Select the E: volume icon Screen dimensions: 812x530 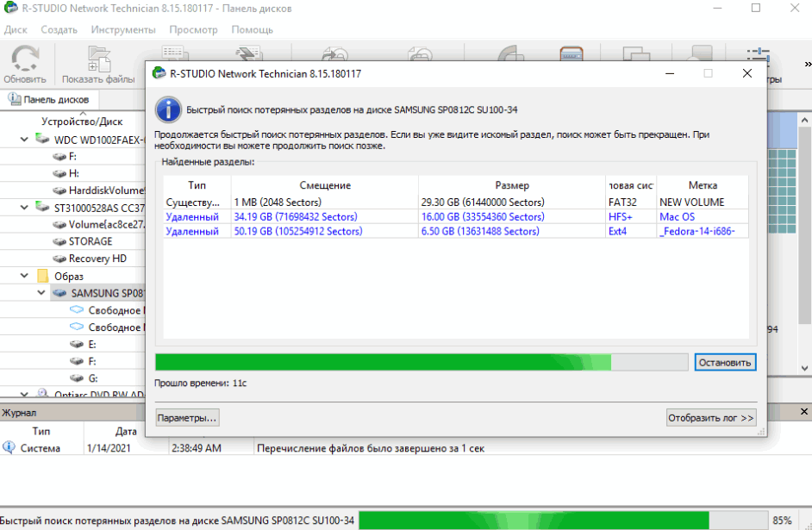click(77, 344)
